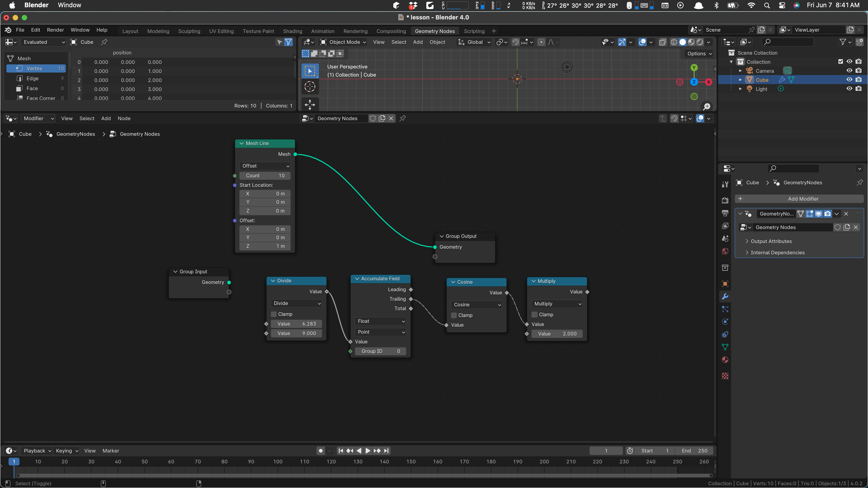Screen dimensions: 868x488
Task: Enable Clamp checkbox in Multiply node
Action: (x=534, y=314)
